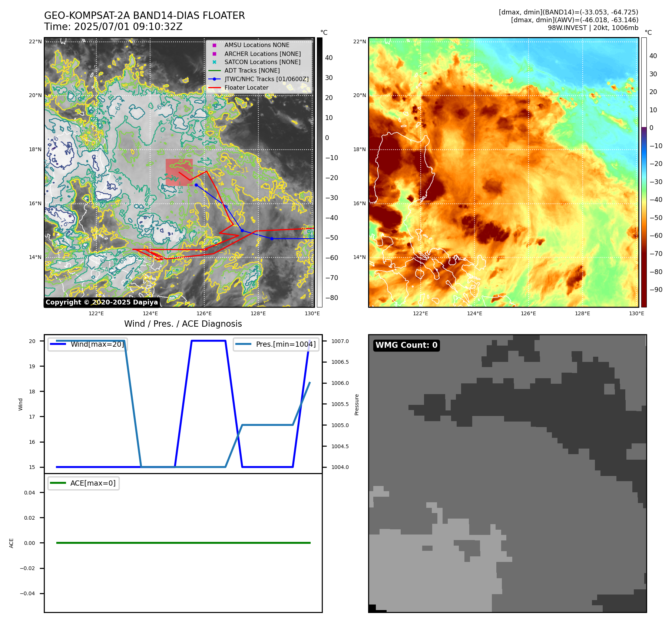Click the −90 tick on rainbow colorbar

coord(656,290)
